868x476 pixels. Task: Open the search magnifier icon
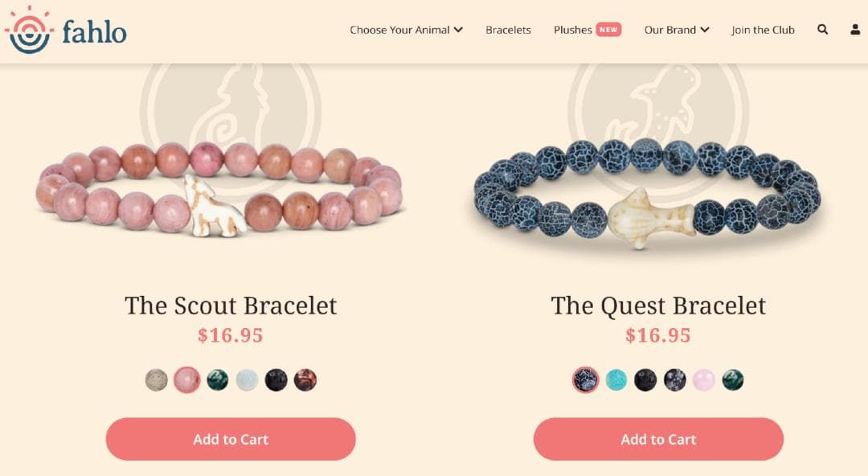click(x=823, y=30)
